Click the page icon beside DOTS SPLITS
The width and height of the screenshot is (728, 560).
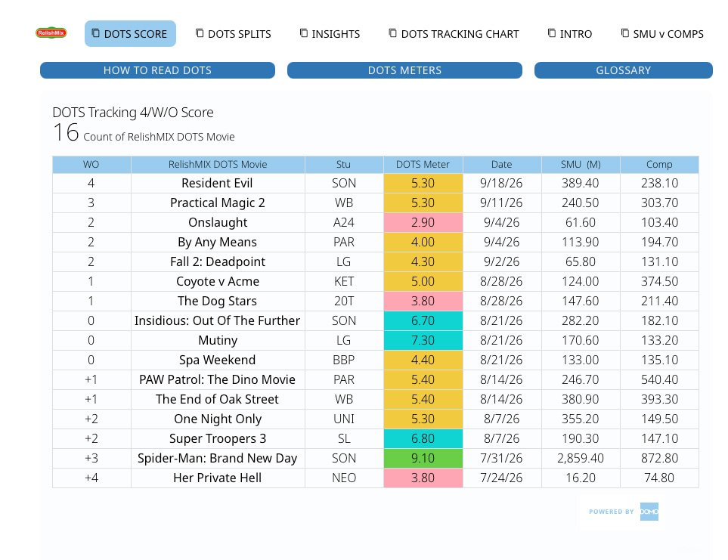pyautogui.click(x=200, y=33)
